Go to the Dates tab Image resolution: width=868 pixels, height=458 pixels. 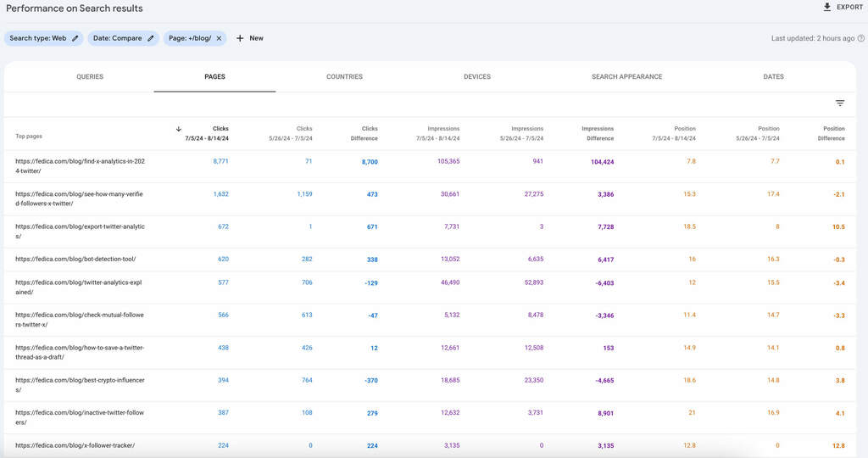(x=773, y=76)
